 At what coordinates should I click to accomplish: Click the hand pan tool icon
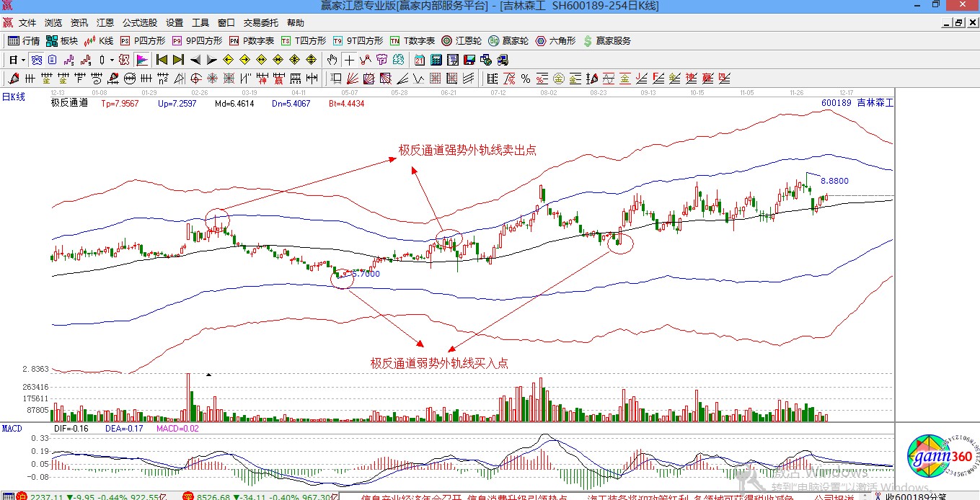pos(332,60)
